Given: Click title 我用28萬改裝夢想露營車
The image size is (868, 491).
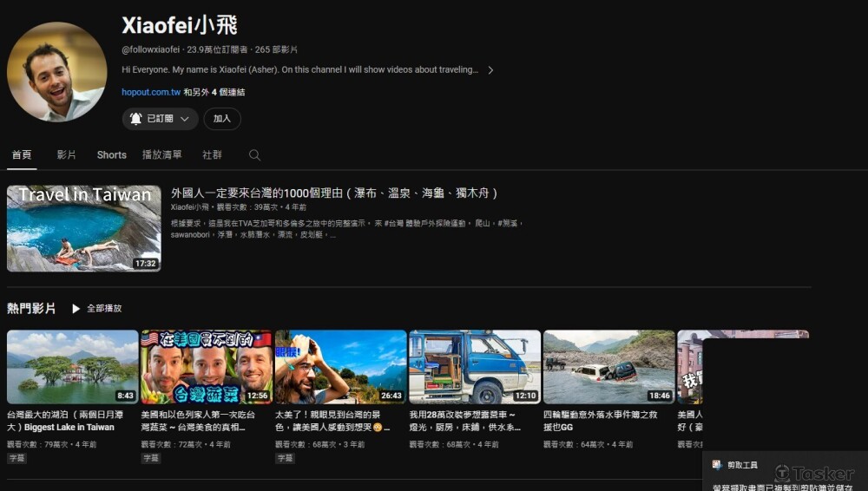Looking at the screenshot, I should point(464,421).
